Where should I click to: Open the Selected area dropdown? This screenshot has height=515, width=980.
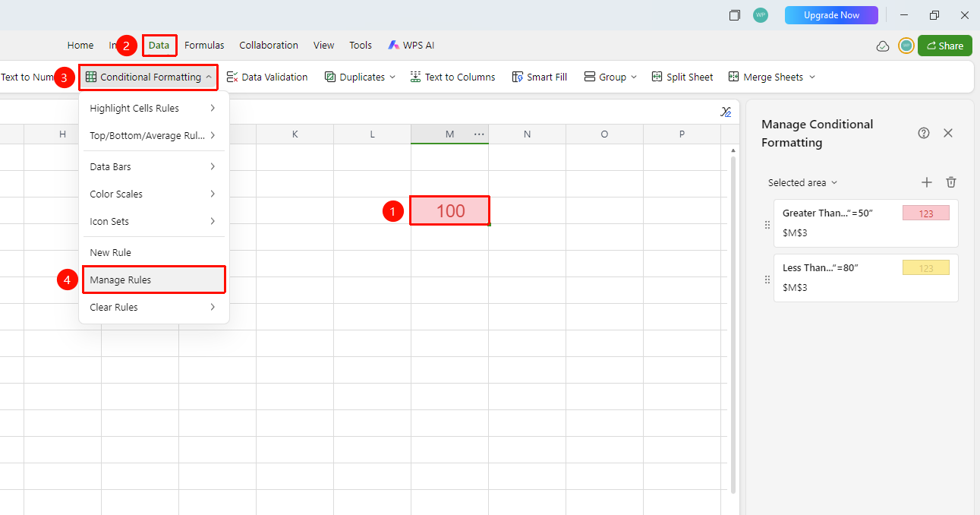click(x=802, y=182)
